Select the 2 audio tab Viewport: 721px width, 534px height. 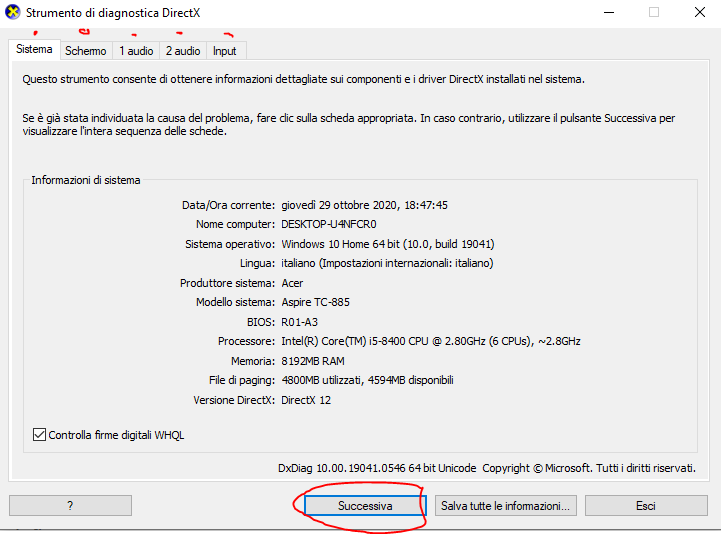pos(183,51)
